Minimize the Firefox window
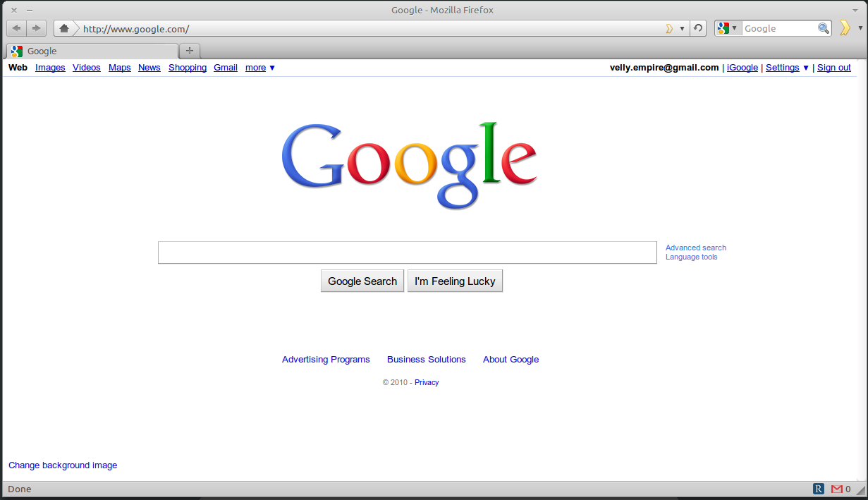This screenshot has height=500, width=868. tap(30, 10)
